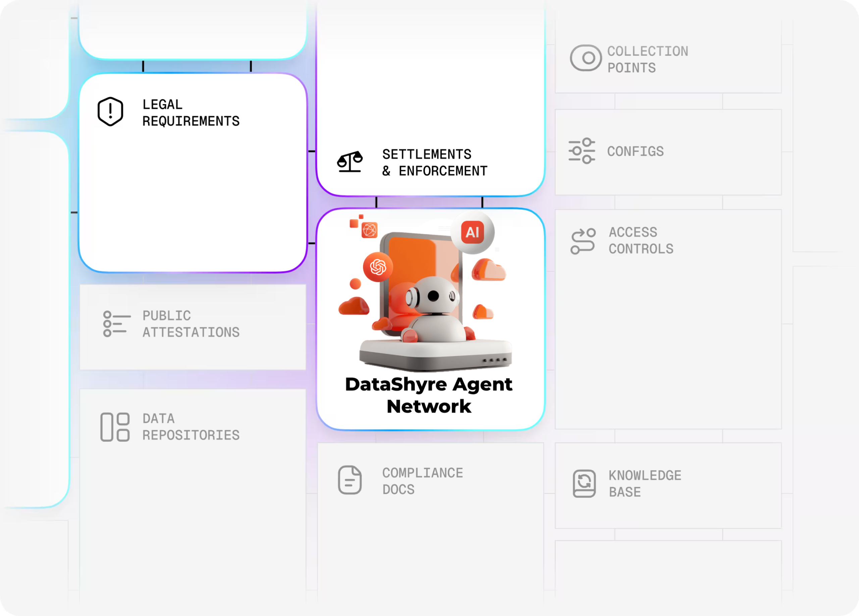859x616 pixels.
Task: Select the Settlements & Enforcement label
Action: (x=435, y=162)
